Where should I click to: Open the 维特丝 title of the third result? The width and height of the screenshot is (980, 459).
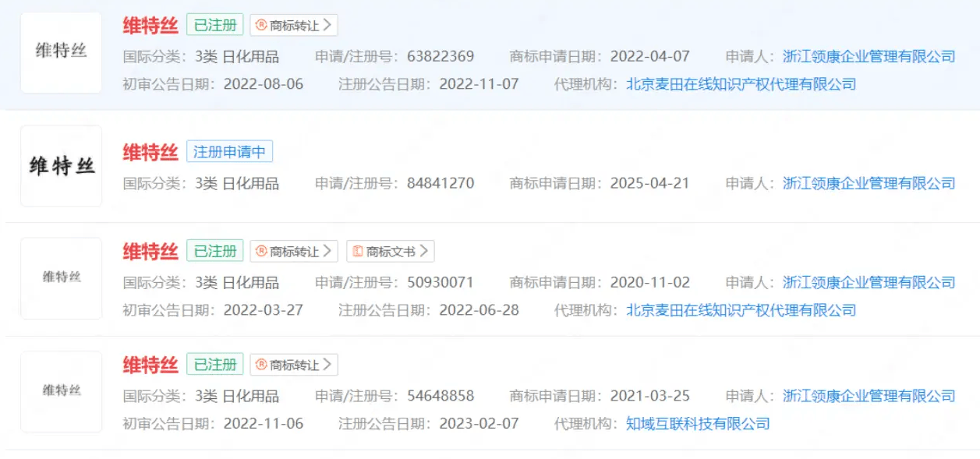click(150, 251)
